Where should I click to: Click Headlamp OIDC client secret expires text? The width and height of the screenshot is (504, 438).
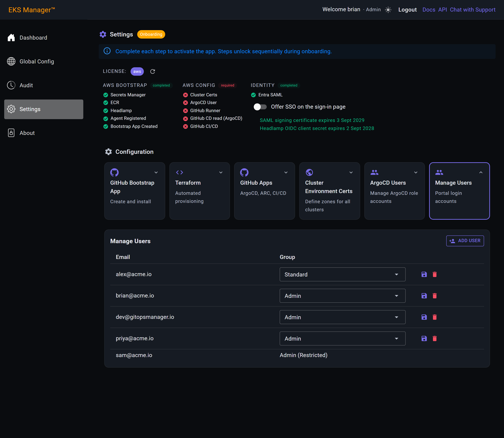tap(317, 128)
